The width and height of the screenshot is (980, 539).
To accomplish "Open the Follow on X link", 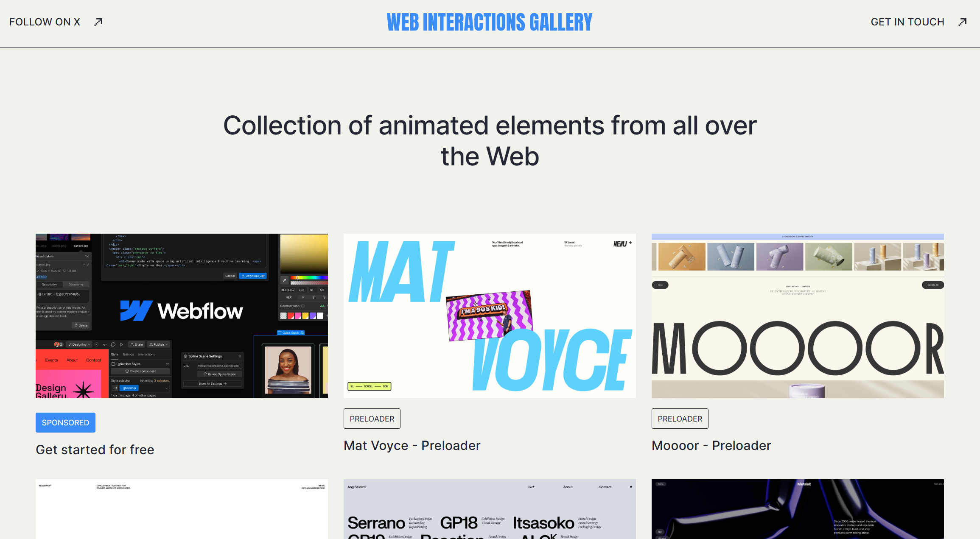I will pos(45,22).
